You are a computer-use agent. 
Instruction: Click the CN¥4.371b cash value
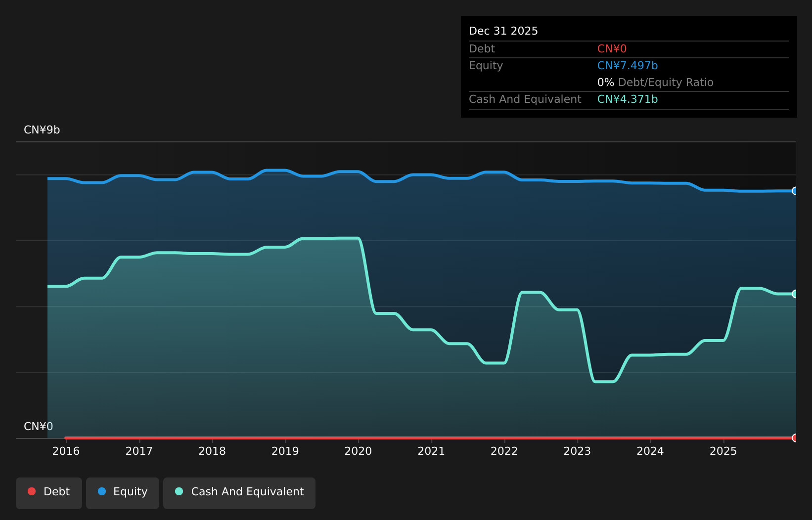point(628,99)
